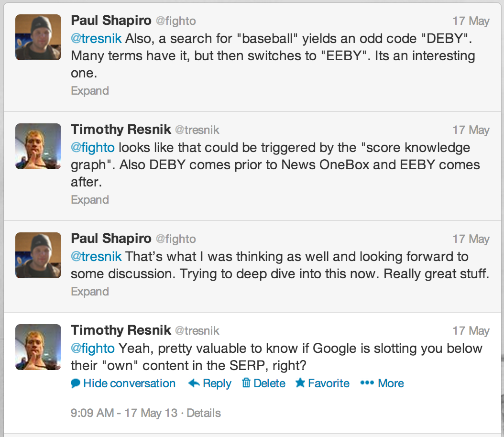Open the @fighto mention in the SERP tweet
504x437 pixels.
tap(93, 348)
